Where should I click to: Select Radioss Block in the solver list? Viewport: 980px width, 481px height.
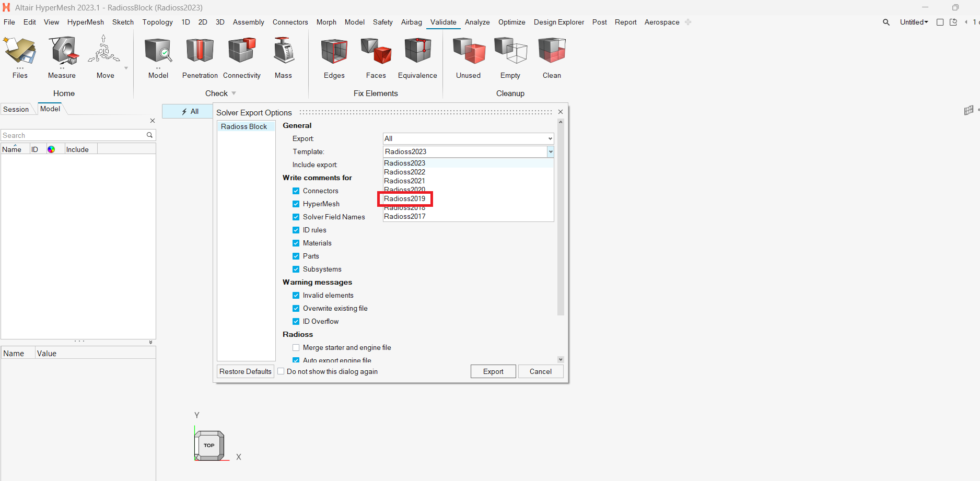tap(246, 126)
